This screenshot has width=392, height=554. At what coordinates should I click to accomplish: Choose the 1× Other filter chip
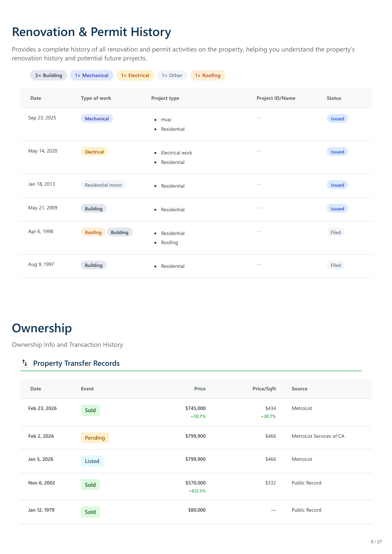point(172,75)
